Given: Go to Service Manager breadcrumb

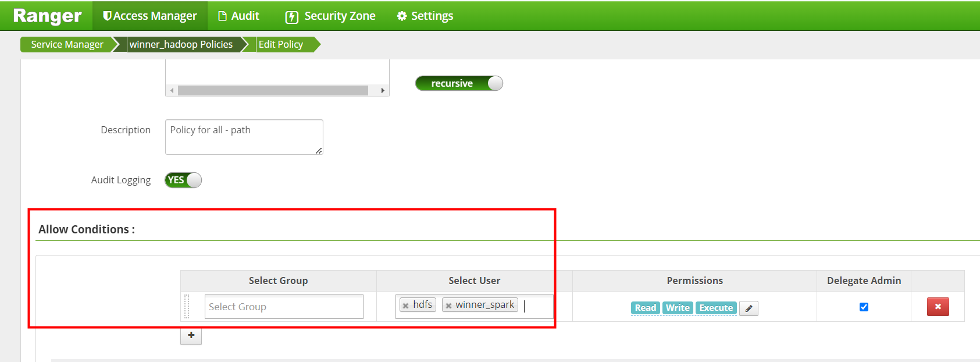Looking at the screenshot, I should point(67,44).
